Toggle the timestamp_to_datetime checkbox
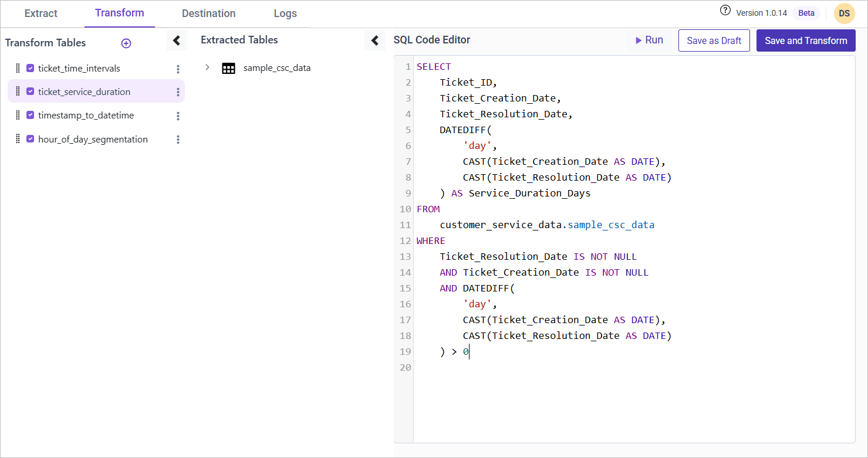Viewport: 868px width, 458px height. tap(31, 116)
